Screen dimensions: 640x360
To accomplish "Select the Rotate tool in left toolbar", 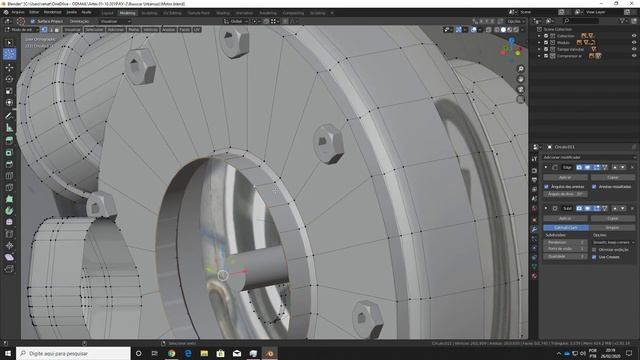I will (9, 79).
